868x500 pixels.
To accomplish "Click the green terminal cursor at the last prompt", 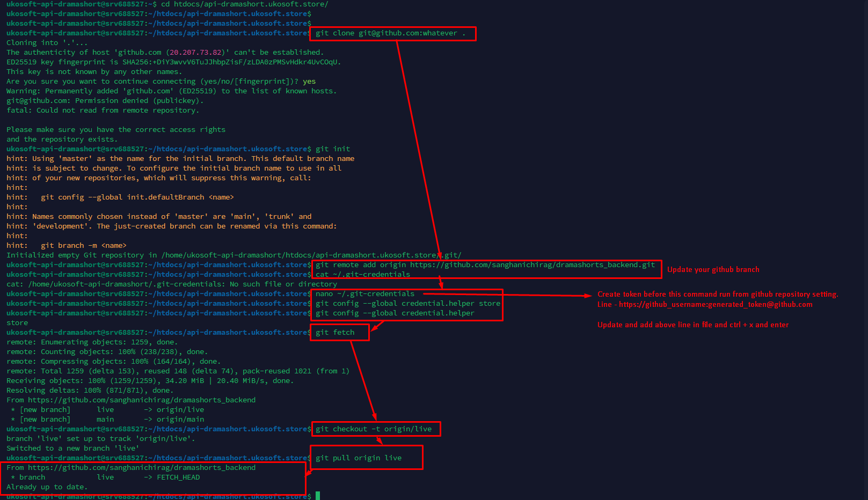I will tap(318, 496).
